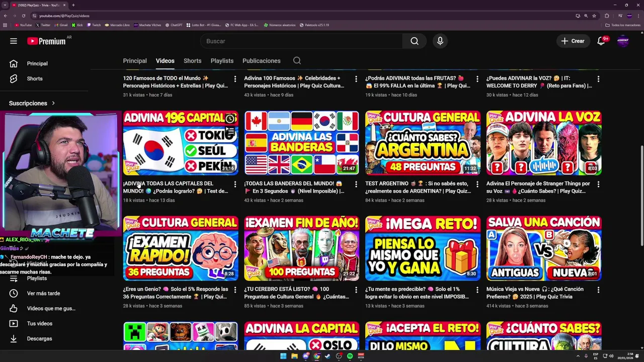Viewport: 644px width, 362px height.
Task: Open the Publicaciones channel tab
Action: tap(262, 61)
